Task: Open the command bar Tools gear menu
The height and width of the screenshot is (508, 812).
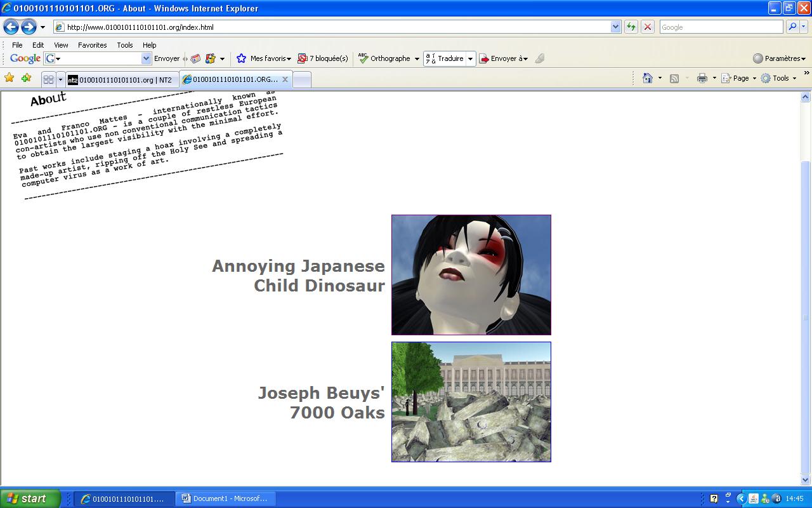Action: tap(778, 78)
